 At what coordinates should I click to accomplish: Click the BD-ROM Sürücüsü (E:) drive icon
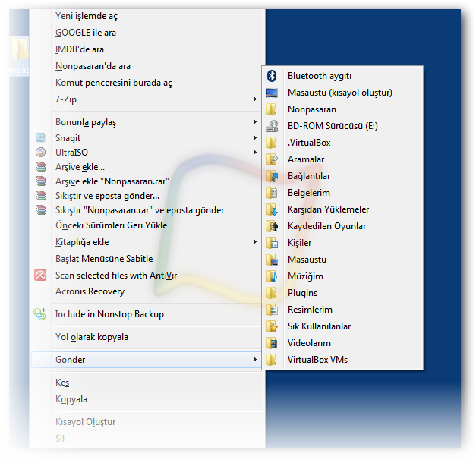pos(272,126)
